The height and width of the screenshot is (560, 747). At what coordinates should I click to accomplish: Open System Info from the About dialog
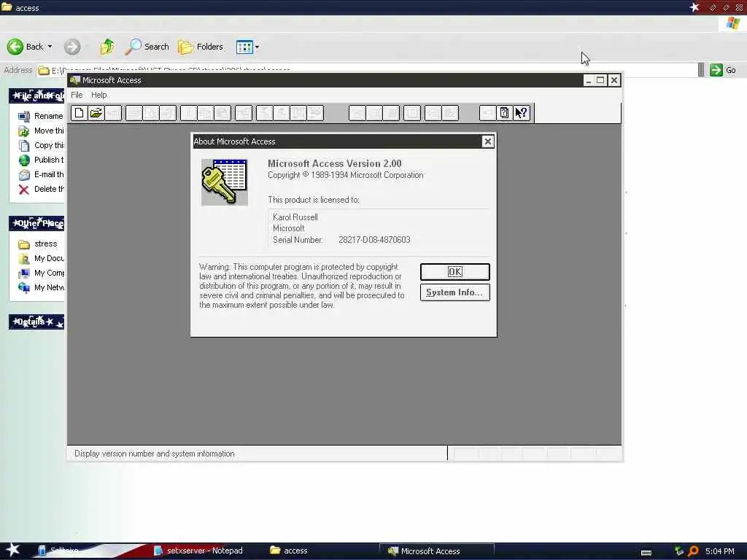(455, 292)
